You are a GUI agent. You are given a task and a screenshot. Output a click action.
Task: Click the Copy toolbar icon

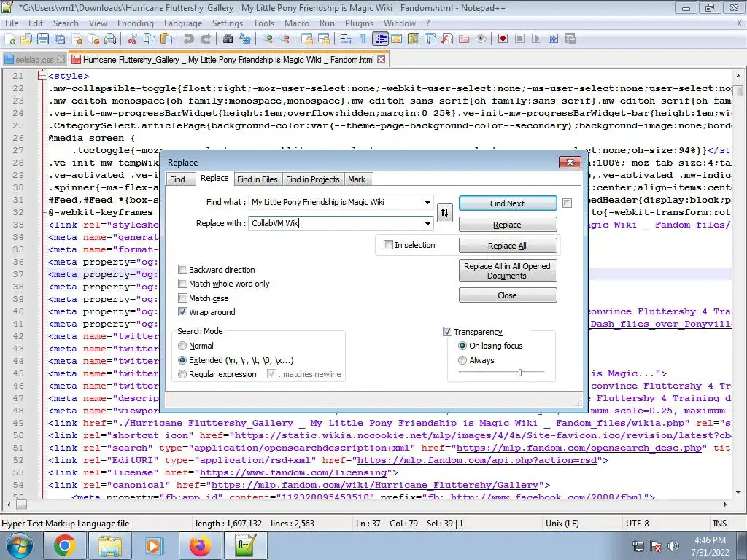pyautogui.click(x=149, y=39)
